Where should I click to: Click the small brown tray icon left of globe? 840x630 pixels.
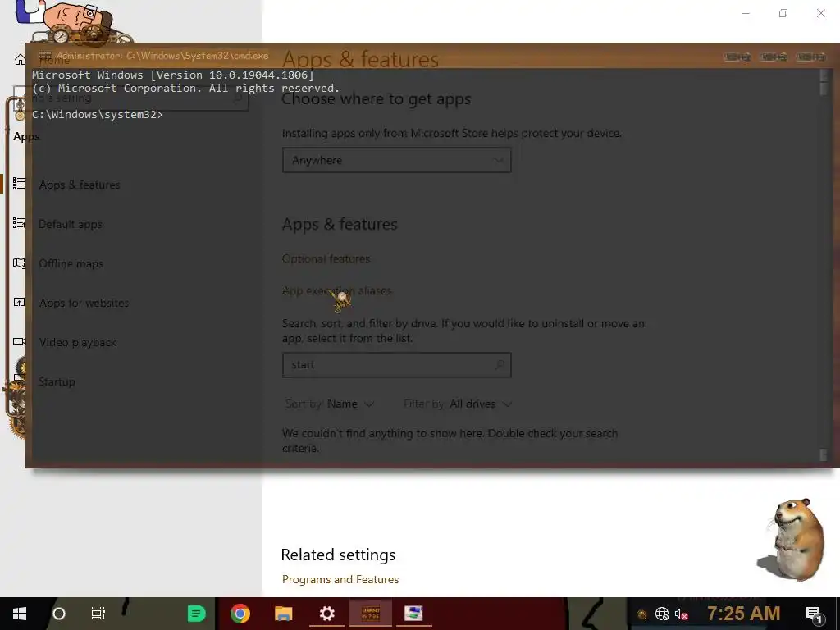pos(641,614)
